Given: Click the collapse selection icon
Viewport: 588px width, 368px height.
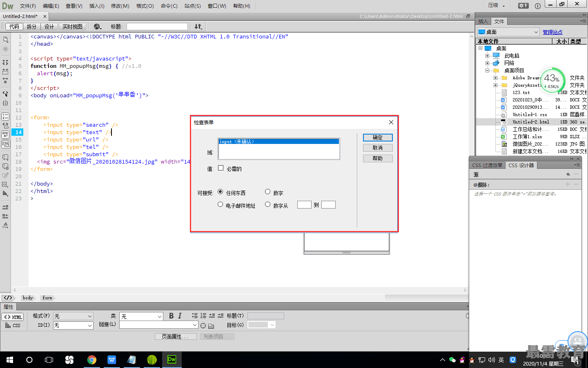Looking at the screenshot, I should tap(5, 72).
